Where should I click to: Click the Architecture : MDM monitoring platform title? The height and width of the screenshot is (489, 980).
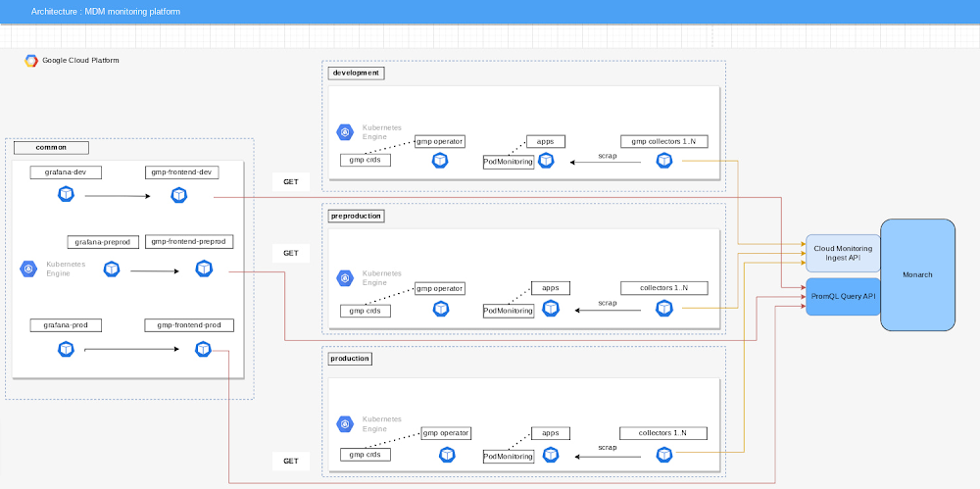[105, 12]
